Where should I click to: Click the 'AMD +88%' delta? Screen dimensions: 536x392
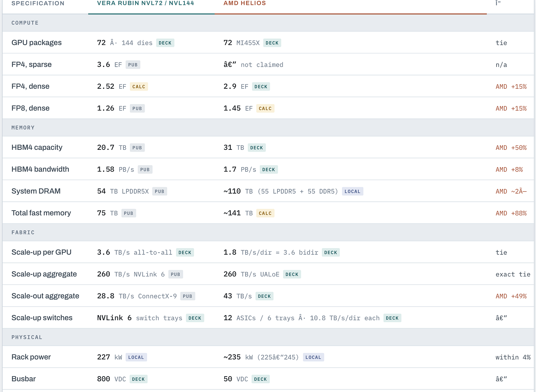pyautogui.click(x=511, y=213)
